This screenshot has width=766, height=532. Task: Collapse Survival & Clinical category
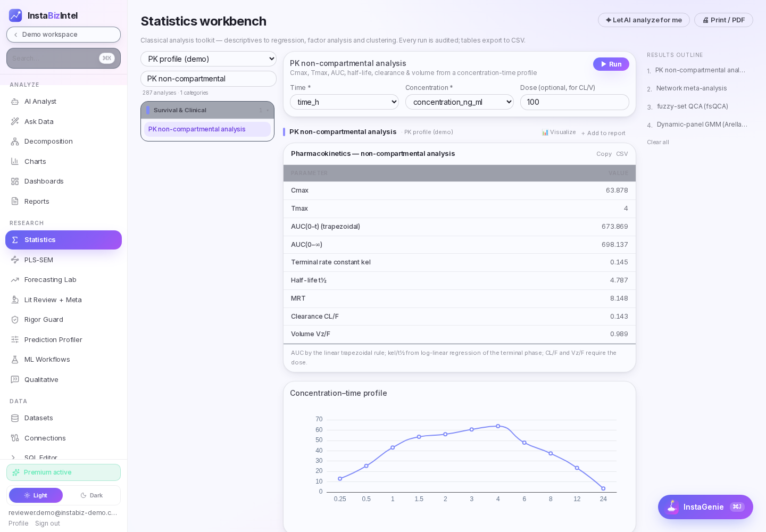(x=207, y=110)
